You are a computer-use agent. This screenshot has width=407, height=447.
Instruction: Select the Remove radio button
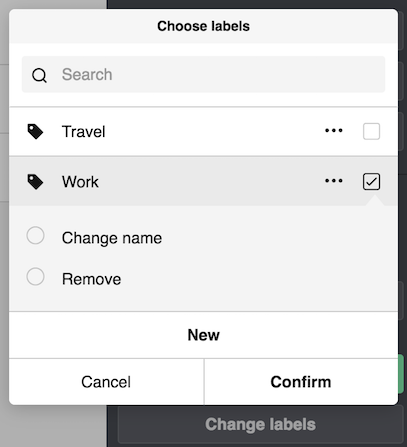click(x=35, y=276)
